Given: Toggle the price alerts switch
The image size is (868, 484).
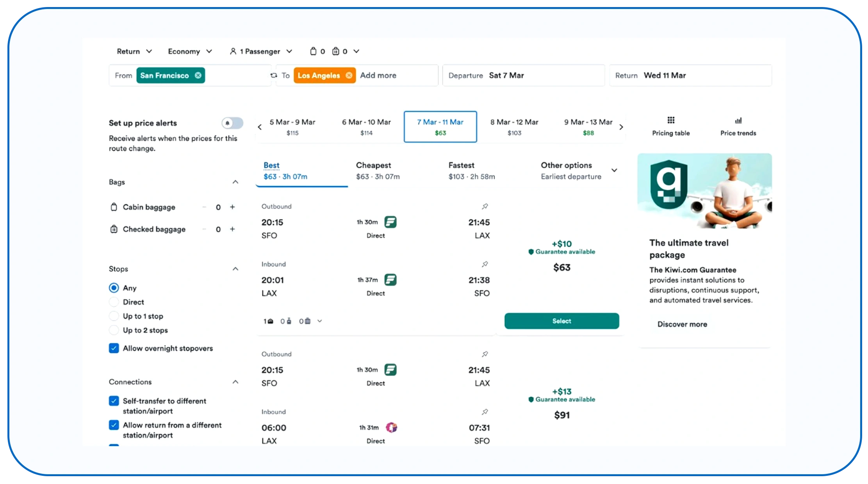Looking at the screenshot, I should tap(232, 123).
